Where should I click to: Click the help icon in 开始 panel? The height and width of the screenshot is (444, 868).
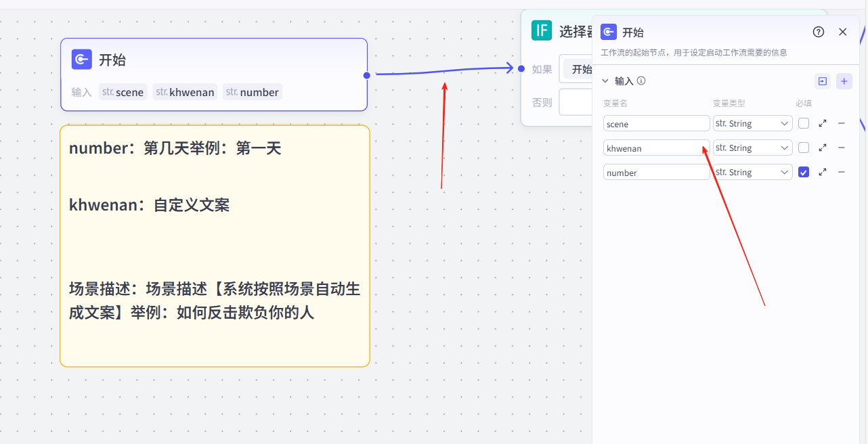[819, 32]
